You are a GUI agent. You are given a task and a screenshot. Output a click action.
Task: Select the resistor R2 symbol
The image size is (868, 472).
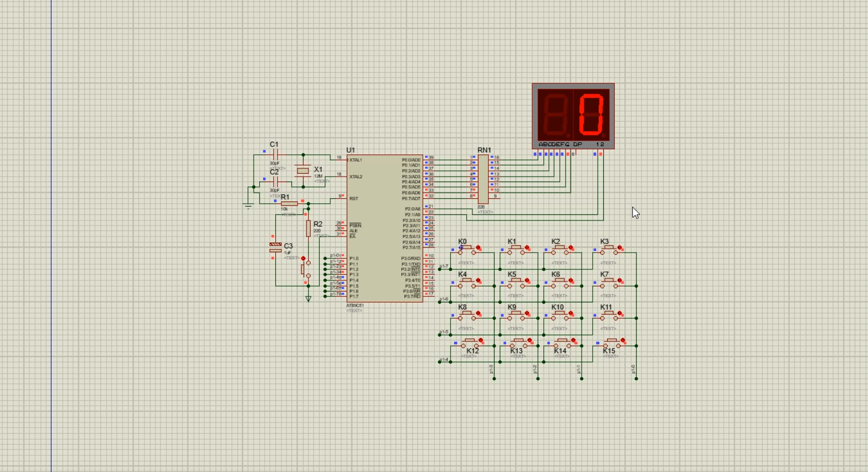(308, 228)
